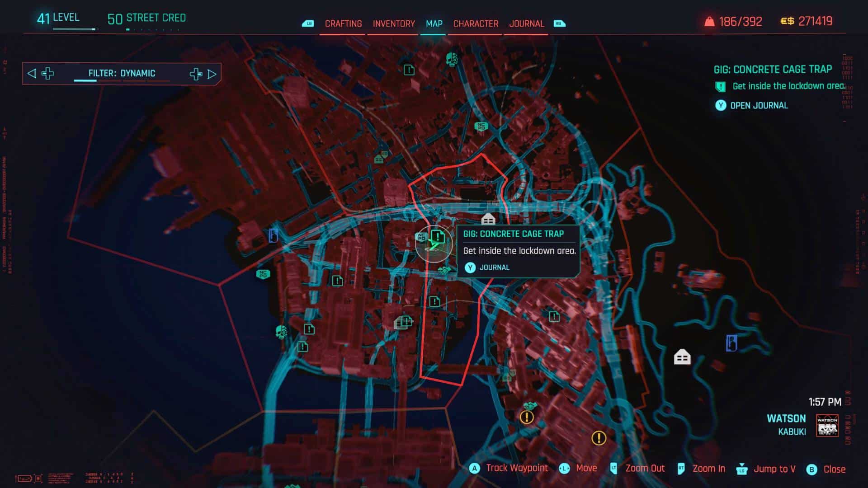
Task: Go to previous map filter with left arrow
Action: tap(32, 73)
